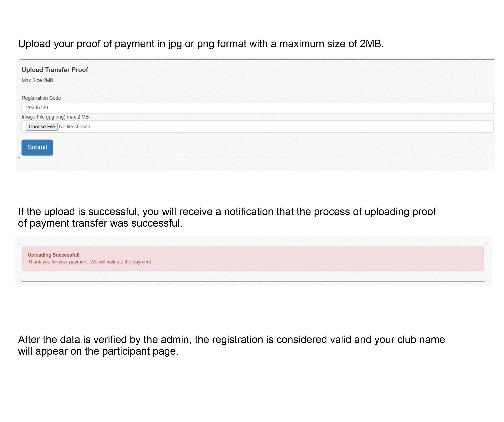
Task: Click the "Upload Transfer Proof" heading
Action: pyautogui.click(x=55, y=70)
